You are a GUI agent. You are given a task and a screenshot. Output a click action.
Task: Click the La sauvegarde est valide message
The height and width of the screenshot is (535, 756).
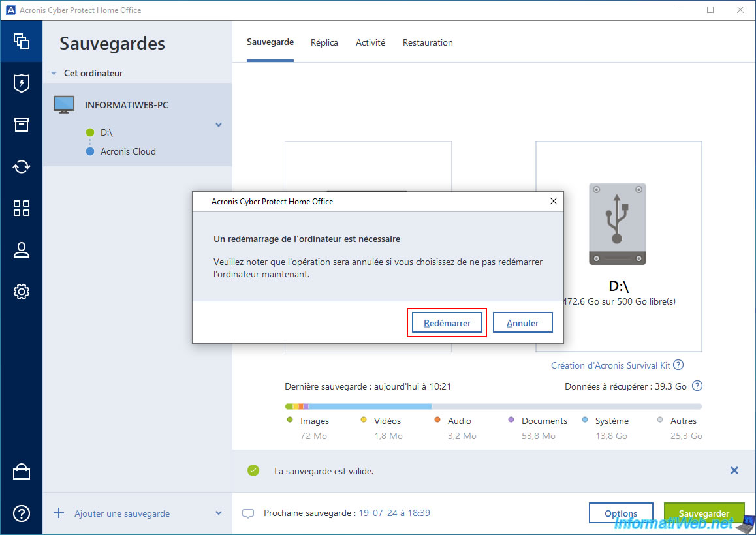point(324,471)
